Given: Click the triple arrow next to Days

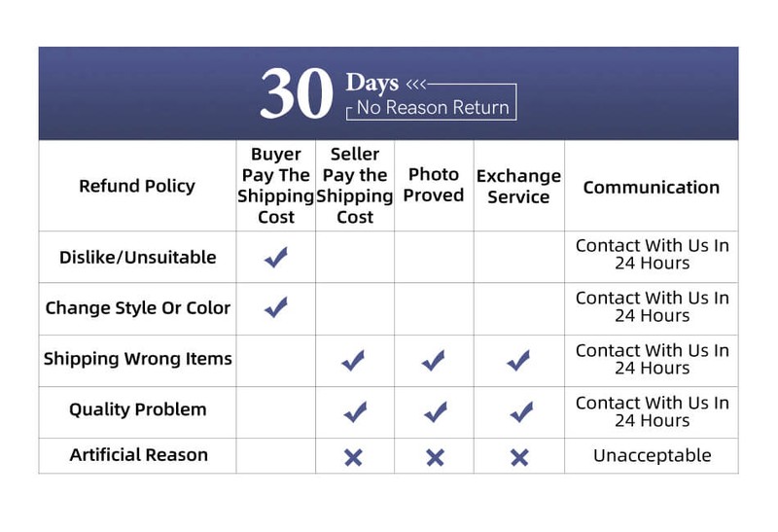Looking at the screenshot, I should pyautogui.click(x=415, y=84).
